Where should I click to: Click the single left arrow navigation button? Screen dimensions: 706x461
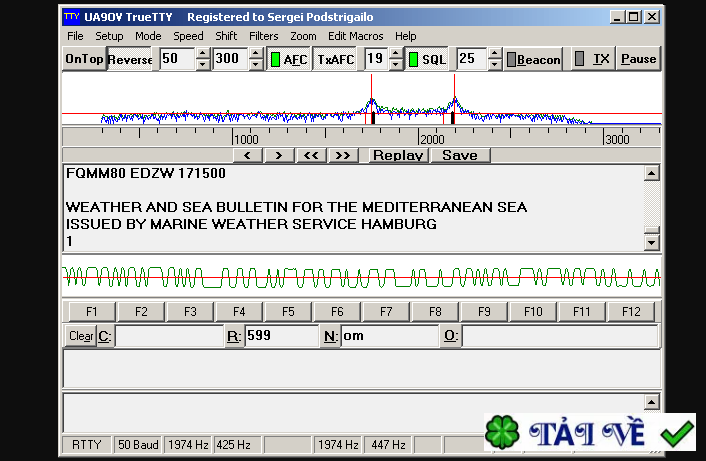[x=247, y=155]
